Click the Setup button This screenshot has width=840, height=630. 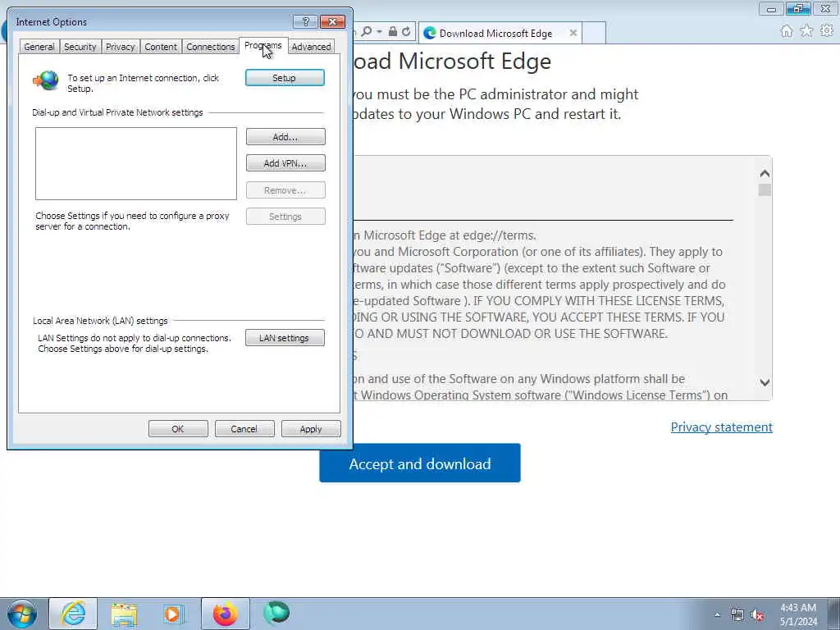285,78
